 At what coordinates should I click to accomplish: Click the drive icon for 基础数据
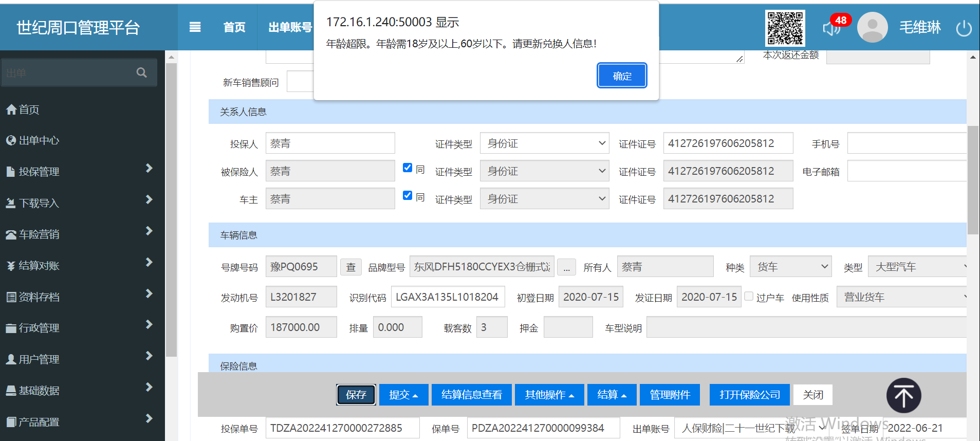pos(11,391)
